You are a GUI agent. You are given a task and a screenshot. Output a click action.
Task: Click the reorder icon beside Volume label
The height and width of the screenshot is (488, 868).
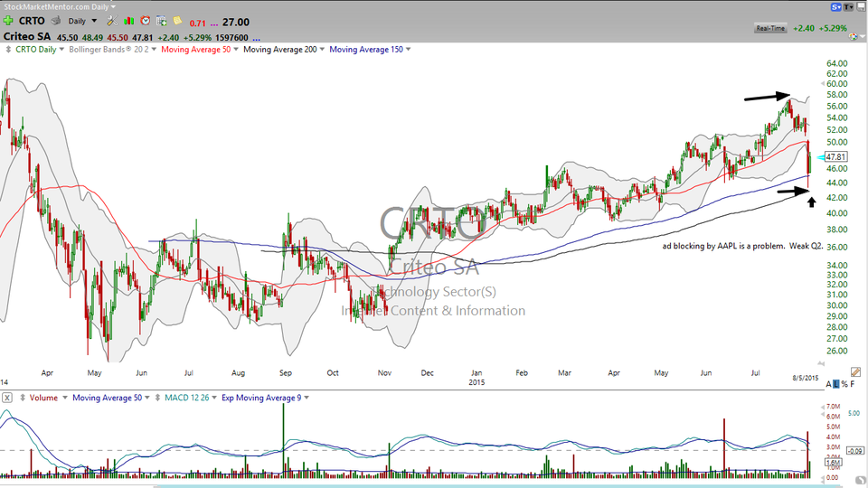click(23, 398)
